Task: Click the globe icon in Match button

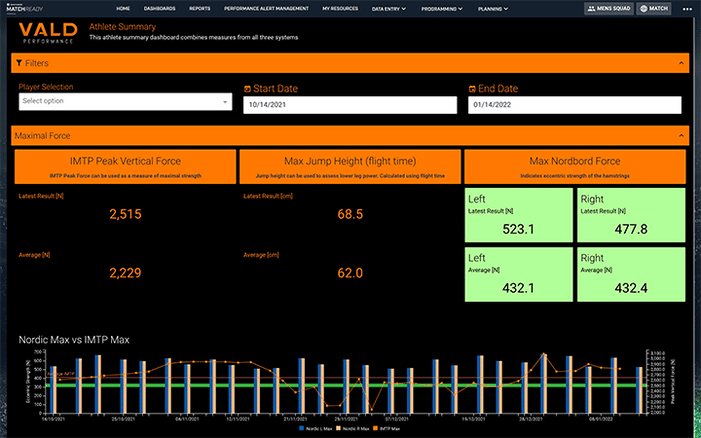Action: click(x=644, y=8)
